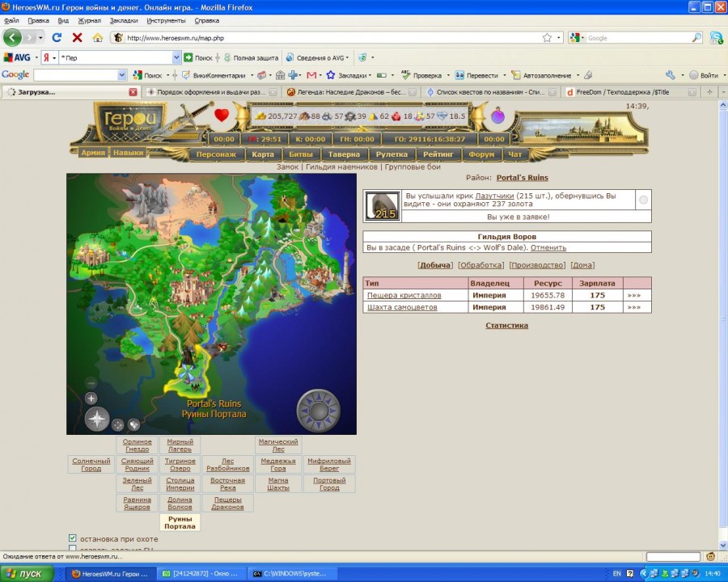Click the Firefox reload page icon
The width and height of the screenshot is (728, 582).
click(x=57, y=37)
